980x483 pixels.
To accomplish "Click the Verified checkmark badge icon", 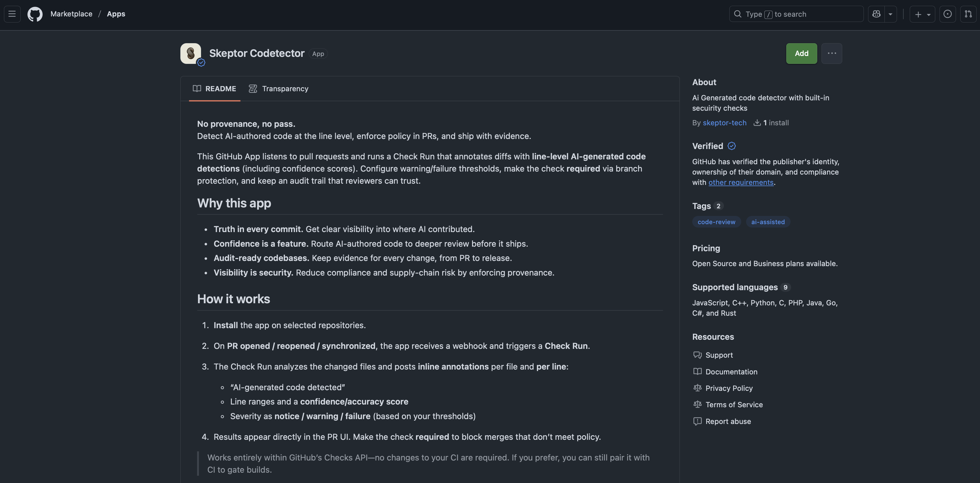I will (731, 146).
